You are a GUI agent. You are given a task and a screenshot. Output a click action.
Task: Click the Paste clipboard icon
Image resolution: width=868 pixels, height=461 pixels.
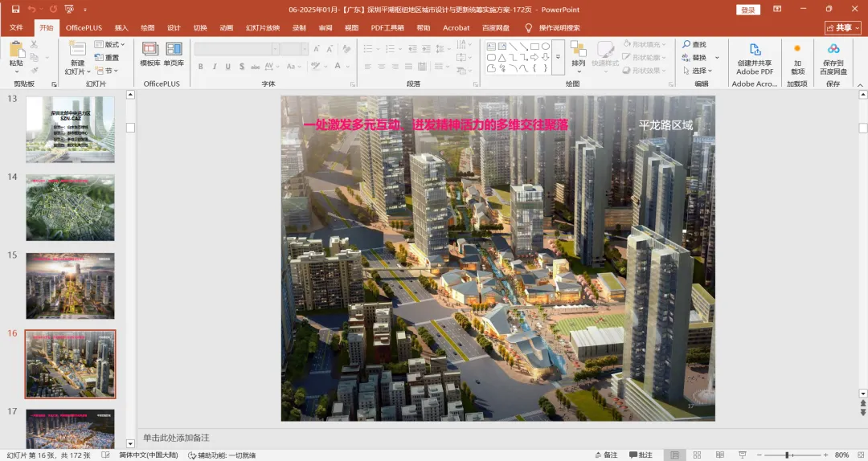[17, 50]
